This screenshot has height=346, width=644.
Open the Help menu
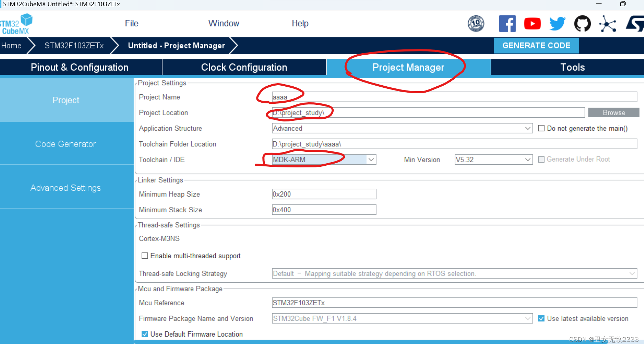[300, 23]
